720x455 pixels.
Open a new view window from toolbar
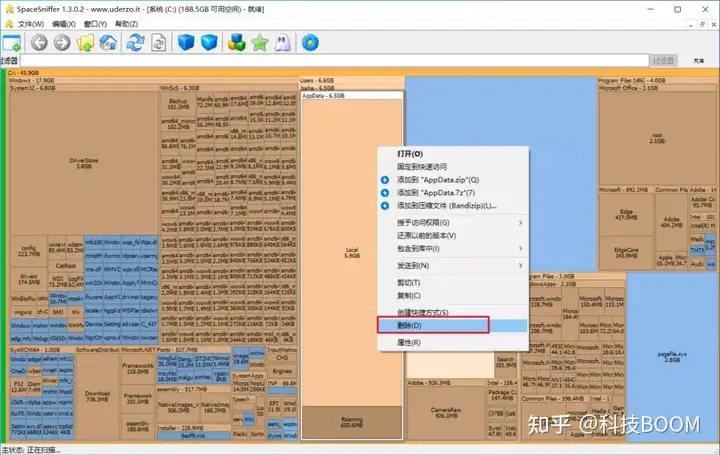11,43
